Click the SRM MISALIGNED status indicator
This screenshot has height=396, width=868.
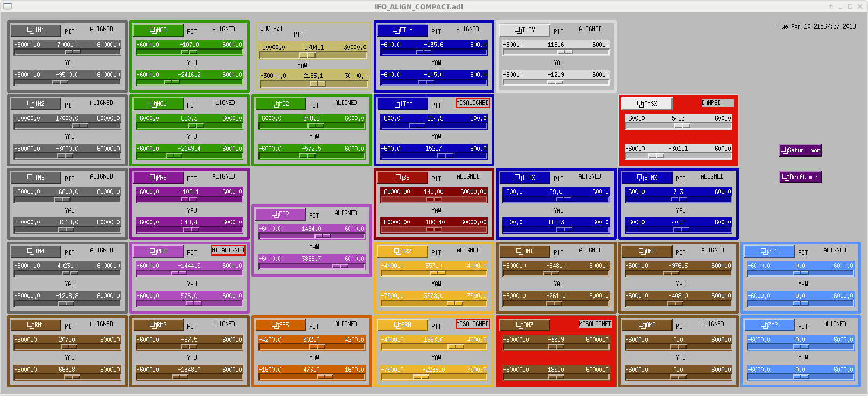[472, 324]
